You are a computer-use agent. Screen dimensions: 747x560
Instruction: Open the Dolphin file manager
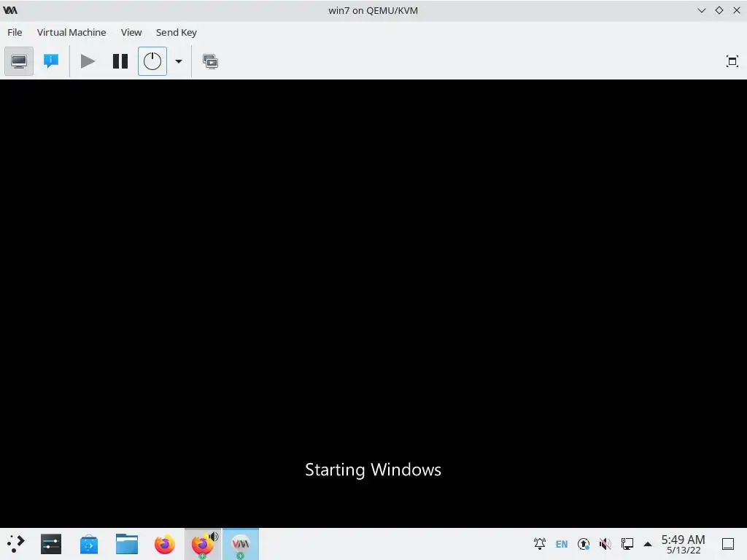coord(127,544)
